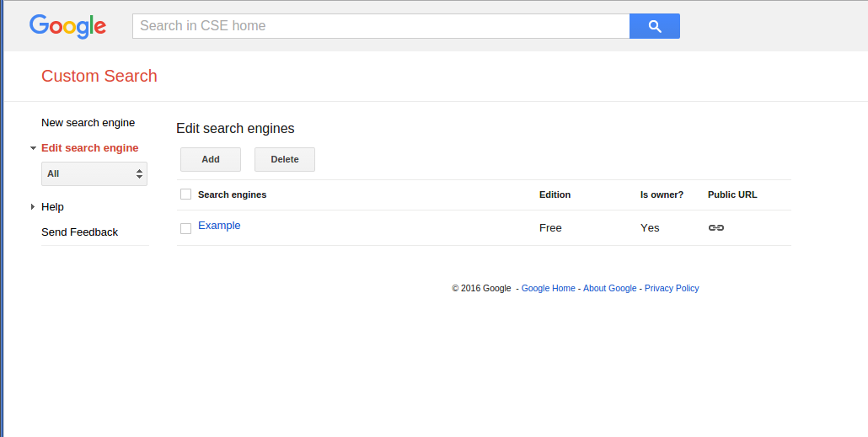
Task: Go to New search engine
Action: click(88, 123)
